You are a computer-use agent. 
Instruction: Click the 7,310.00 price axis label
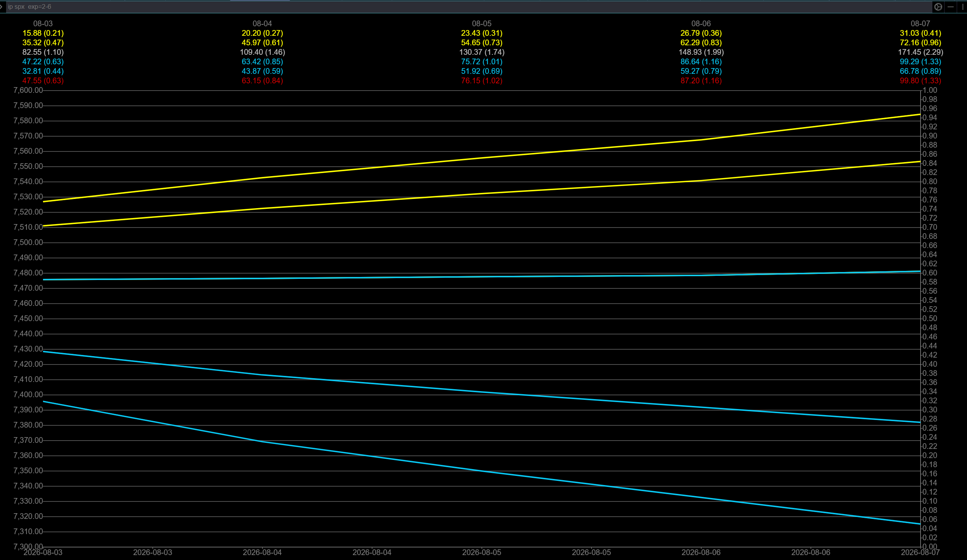[28, 531]
